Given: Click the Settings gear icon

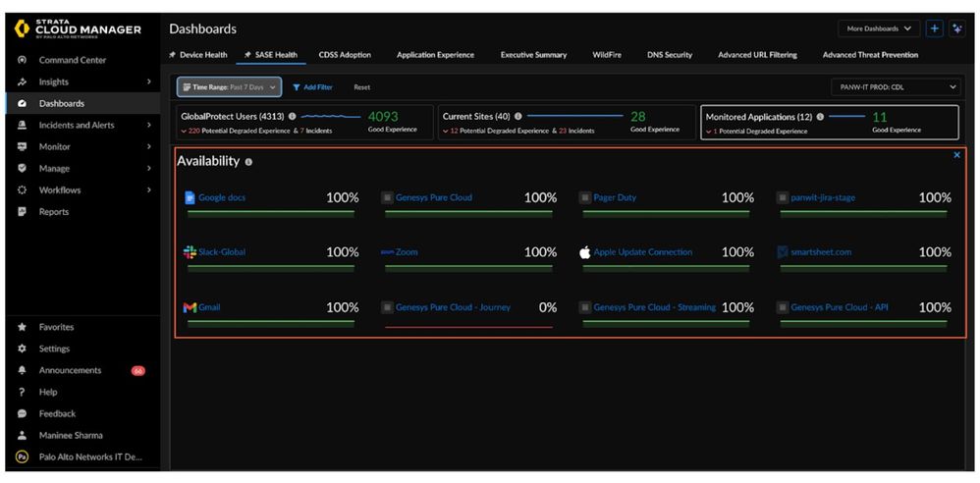Looking at the screenshot, I should coord(22,349).
